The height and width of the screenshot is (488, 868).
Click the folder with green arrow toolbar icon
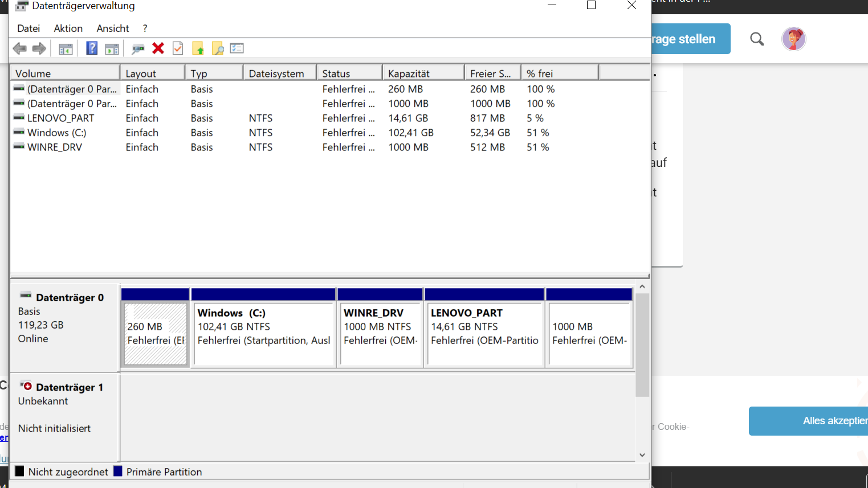pyautogui.click(x=198, y=48)
